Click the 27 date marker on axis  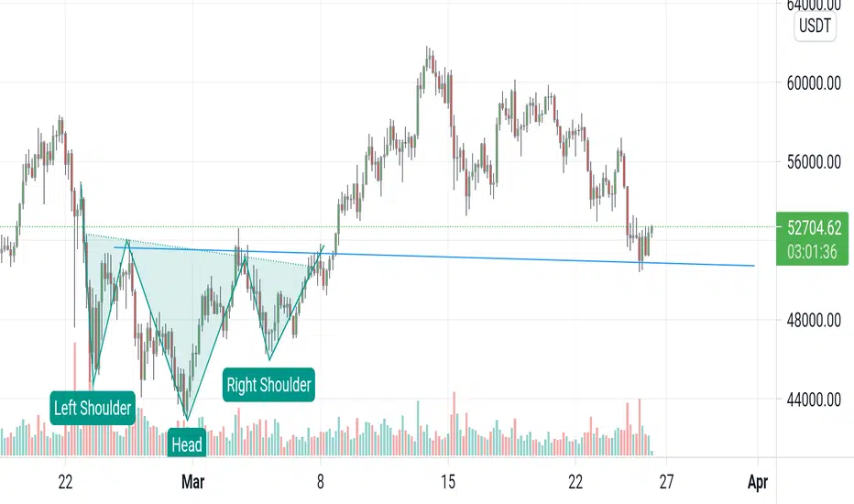(x=666, y=482)
